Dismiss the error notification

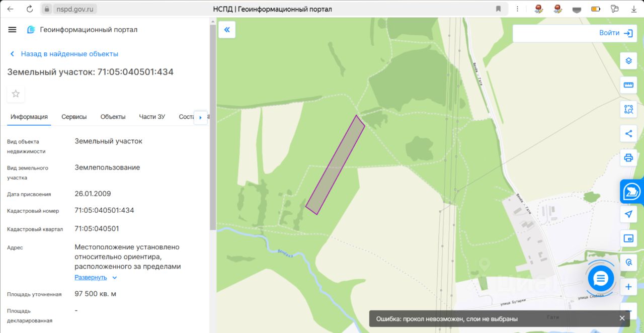click(622, 318)
